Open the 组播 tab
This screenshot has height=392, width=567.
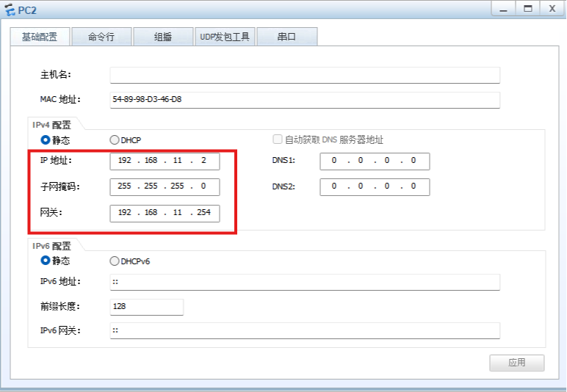(163, 37)
